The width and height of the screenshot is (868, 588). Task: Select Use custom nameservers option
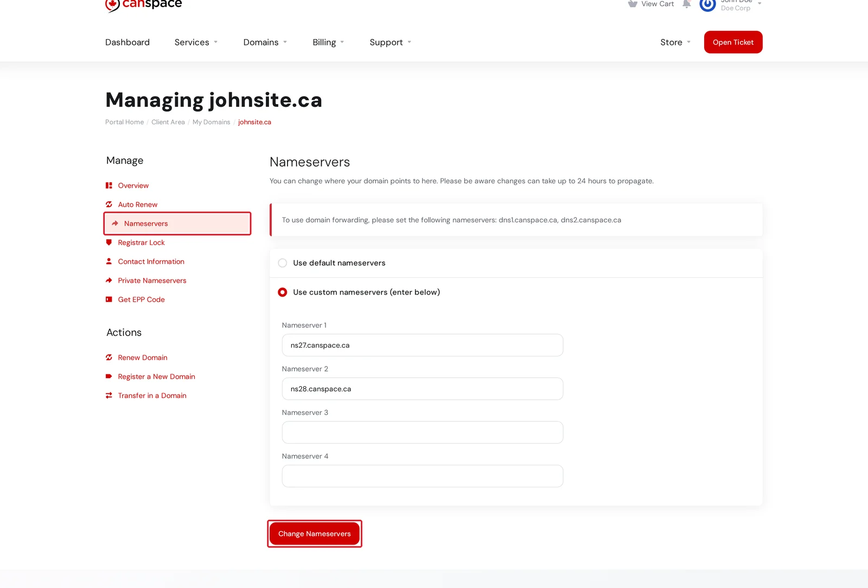pos(283,292)
